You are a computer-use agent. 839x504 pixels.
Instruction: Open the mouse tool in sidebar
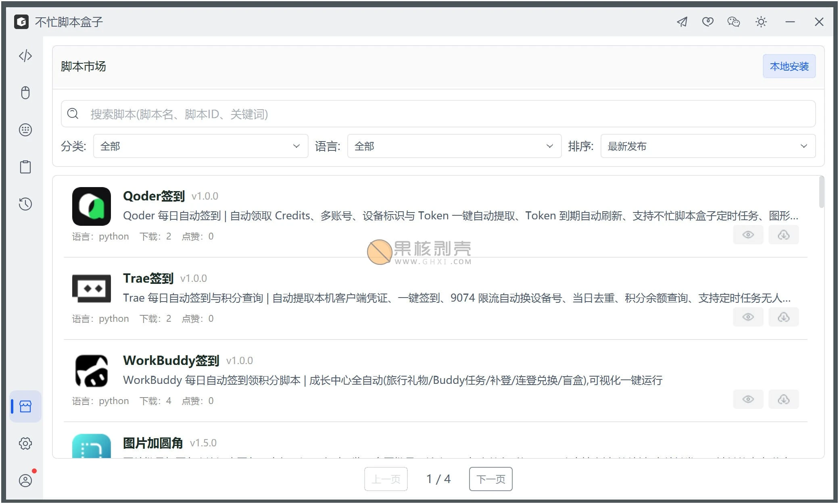coord(25,93)
